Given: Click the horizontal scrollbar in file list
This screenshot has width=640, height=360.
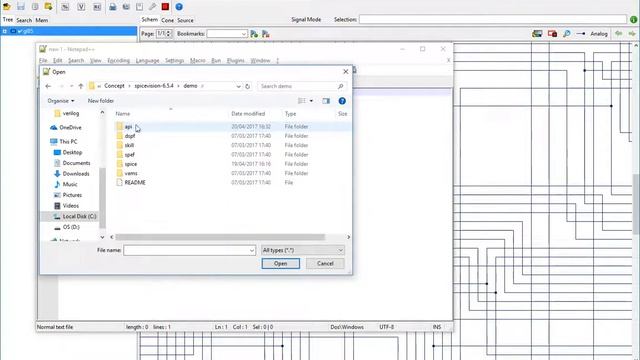Looking at the screenshot, I should point(220,237).
